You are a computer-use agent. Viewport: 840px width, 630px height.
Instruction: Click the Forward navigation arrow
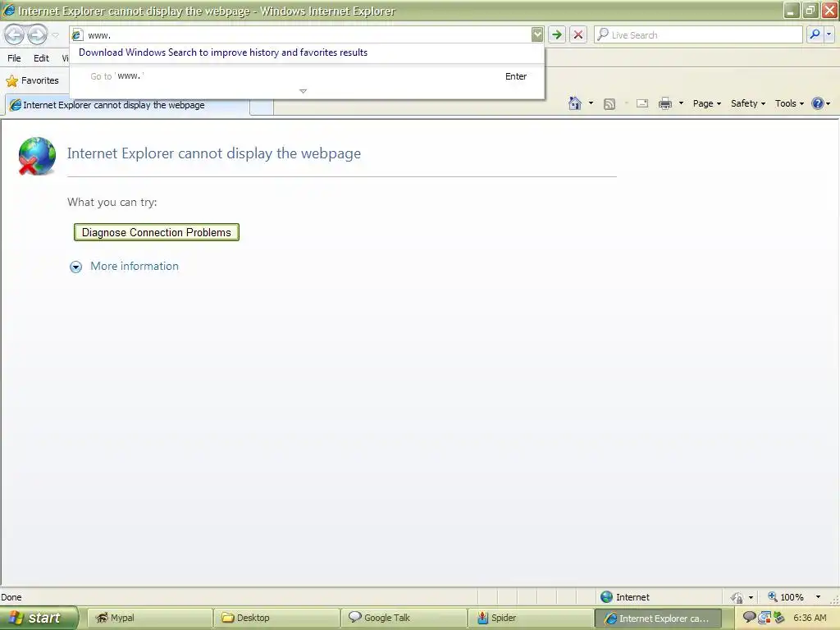37,34
